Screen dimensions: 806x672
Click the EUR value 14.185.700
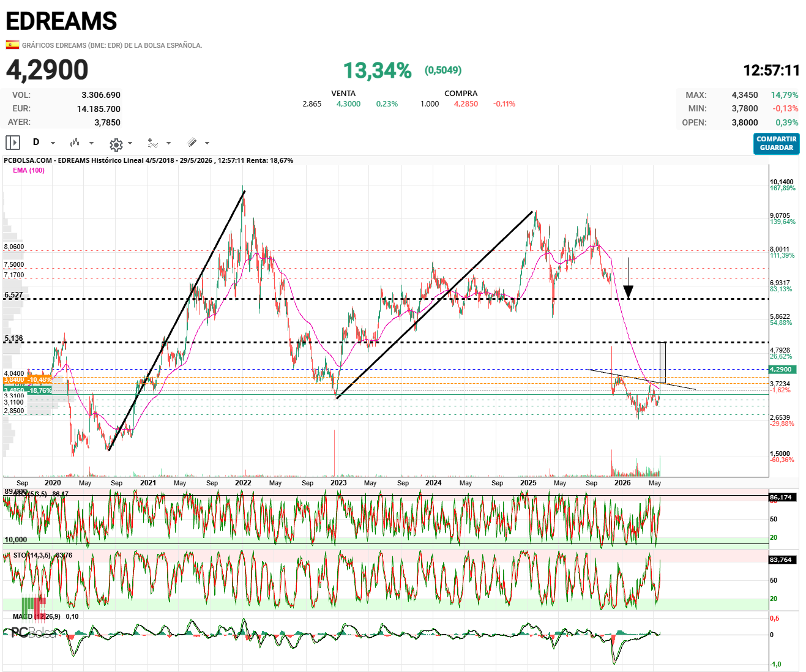point(99,109)
